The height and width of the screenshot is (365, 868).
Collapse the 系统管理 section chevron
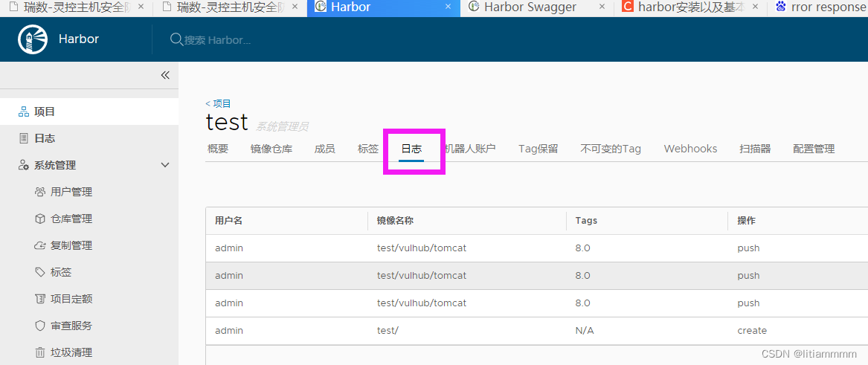tap(165, 165)
